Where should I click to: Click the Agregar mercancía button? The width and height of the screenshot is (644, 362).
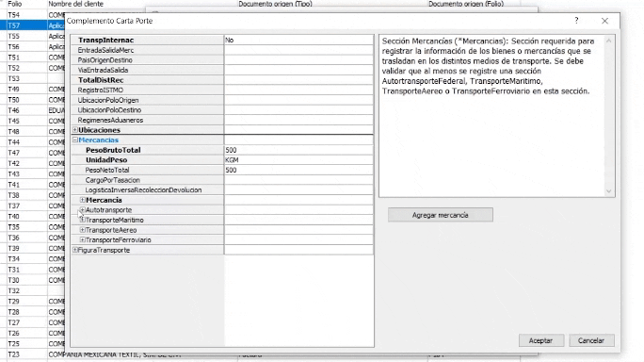pos(441,215)
